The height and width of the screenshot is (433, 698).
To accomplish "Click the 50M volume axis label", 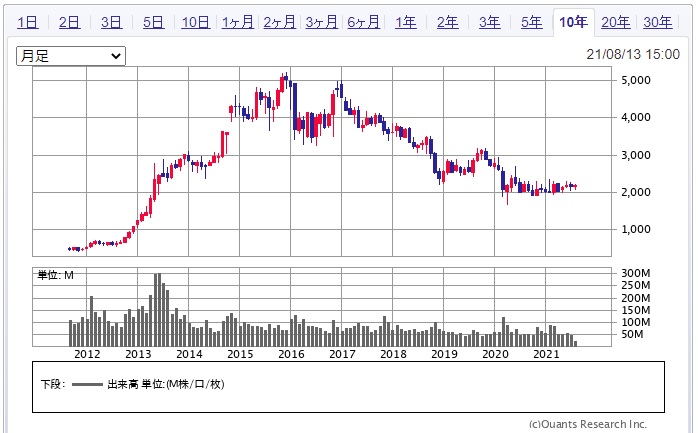I will tap(632, 334).
